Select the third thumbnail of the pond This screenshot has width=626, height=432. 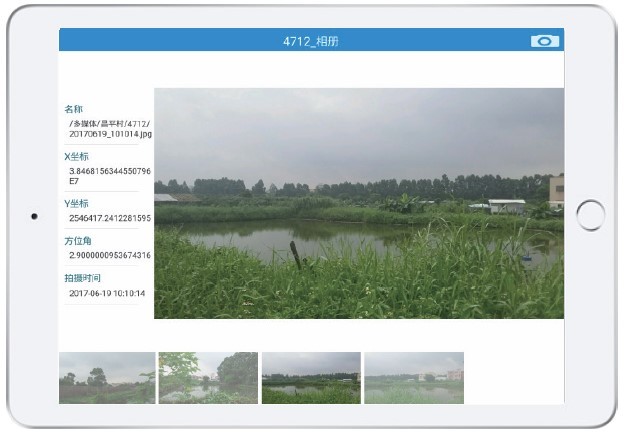coord(311,378)
